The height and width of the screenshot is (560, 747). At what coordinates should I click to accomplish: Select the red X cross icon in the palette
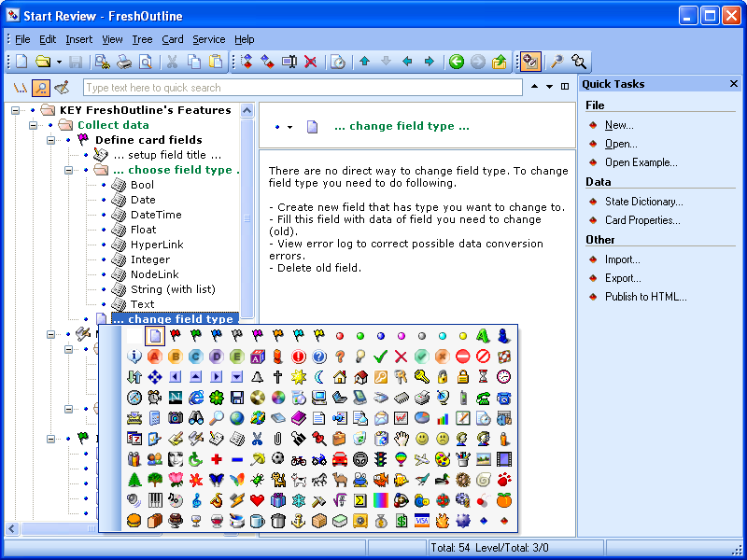(x=402, y=357)
